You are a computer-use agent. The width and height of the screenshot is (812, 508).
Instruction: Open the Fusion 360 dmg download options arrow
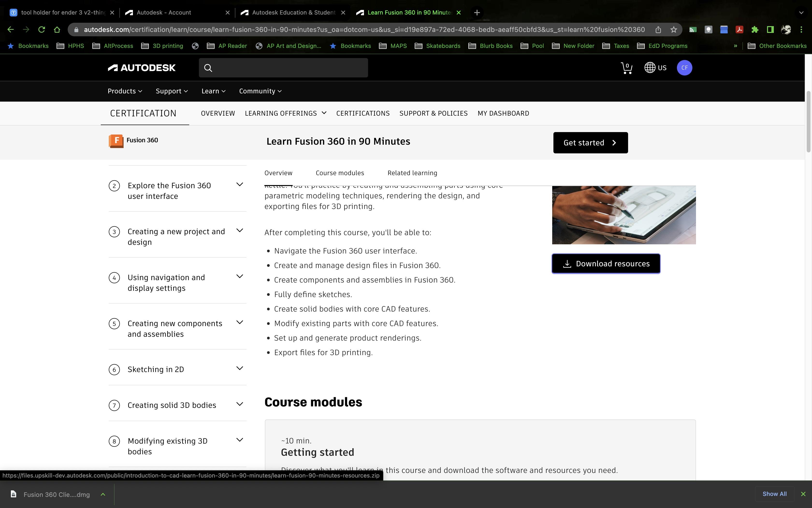click(103, 494)
